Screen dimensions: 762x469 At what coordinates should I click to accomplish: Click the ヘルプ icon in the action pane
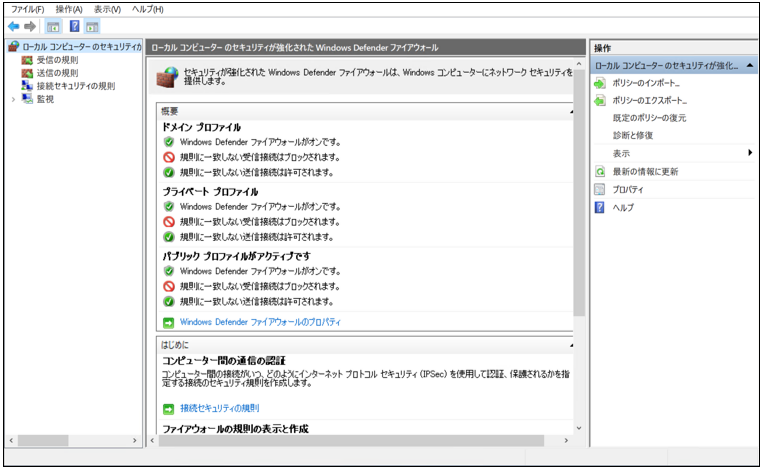[x=600, y=208]
